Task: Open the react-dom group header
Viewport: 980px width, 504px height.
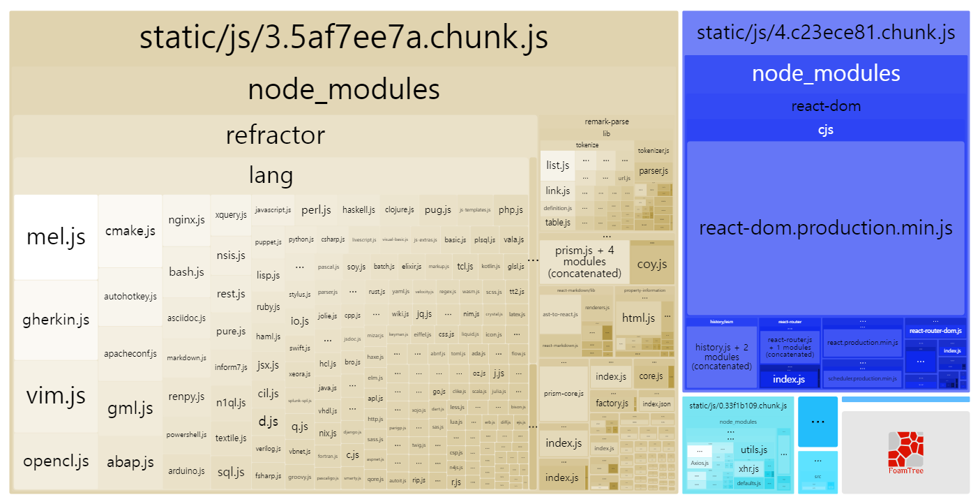Action: [826, 106]
